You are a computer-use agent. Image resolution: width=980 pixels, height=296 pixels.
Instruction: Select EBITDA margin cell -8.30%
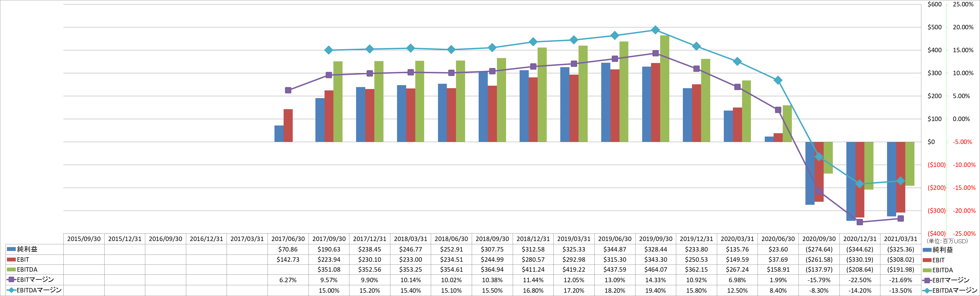[x=819, y=290]
